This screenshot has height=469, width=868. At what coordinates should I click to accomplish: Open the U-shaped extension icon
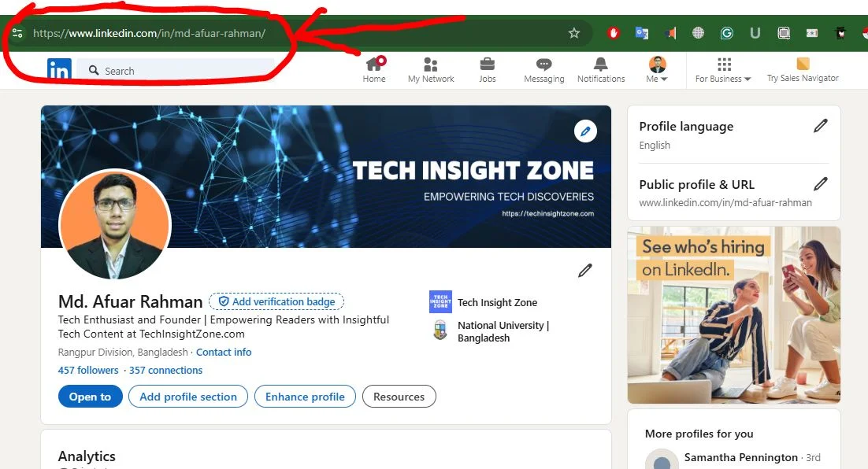755,33
